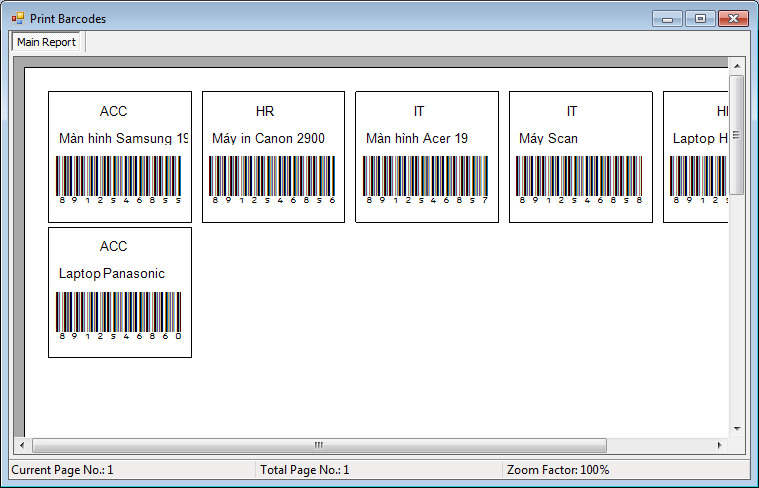The image size is (759, 488).
Task: Click the horizontal scrollbar right arrow
Action: point(719,445)
